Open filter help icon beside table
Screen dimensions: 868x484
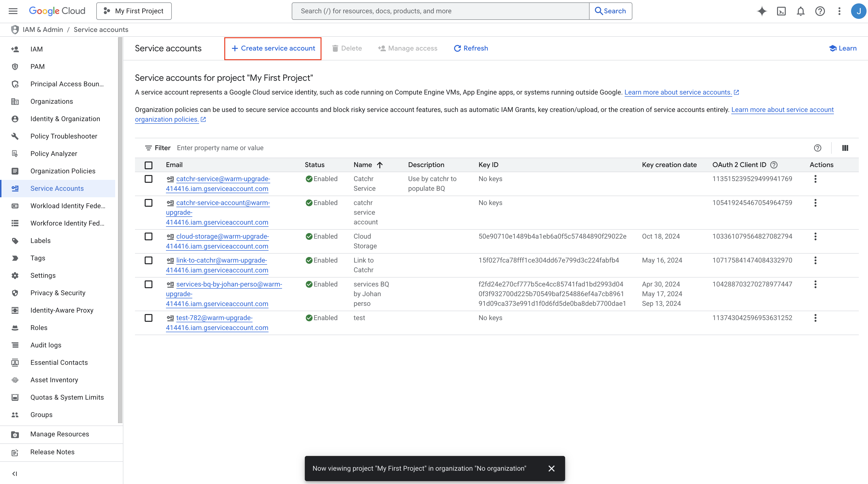[817, 148]
